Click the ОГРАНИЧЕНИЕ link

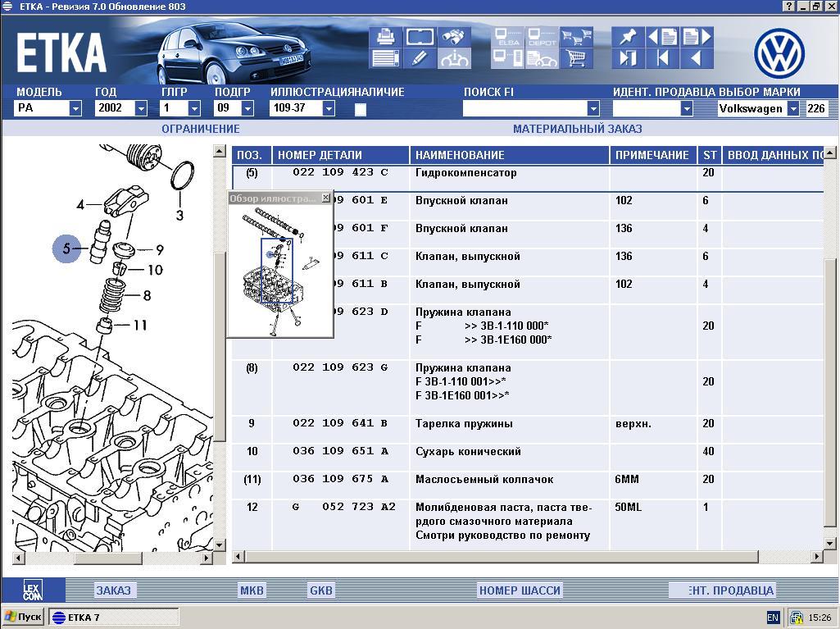pos(201,129)
